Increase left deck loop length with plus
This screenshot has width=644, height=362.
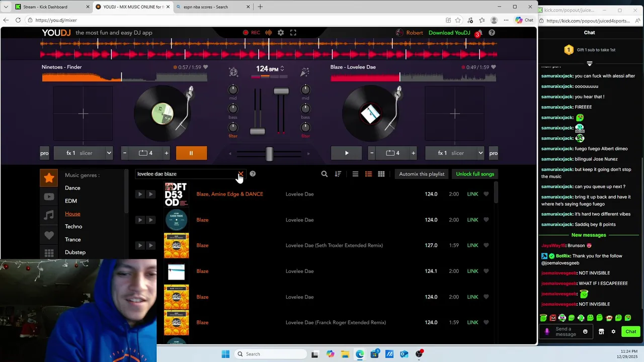point(167,153)
